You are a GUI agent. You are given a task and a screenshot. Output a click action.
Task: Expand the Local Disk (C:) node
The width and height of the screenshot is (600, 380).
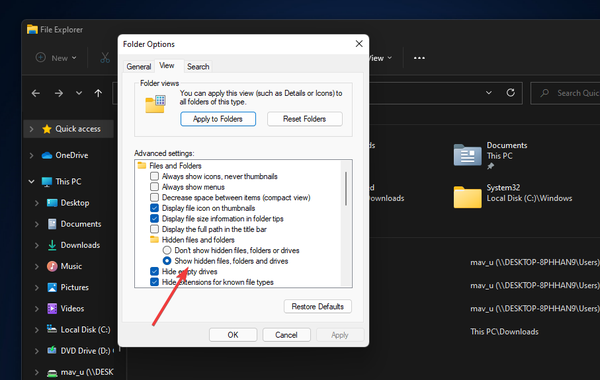coord(37,329)
